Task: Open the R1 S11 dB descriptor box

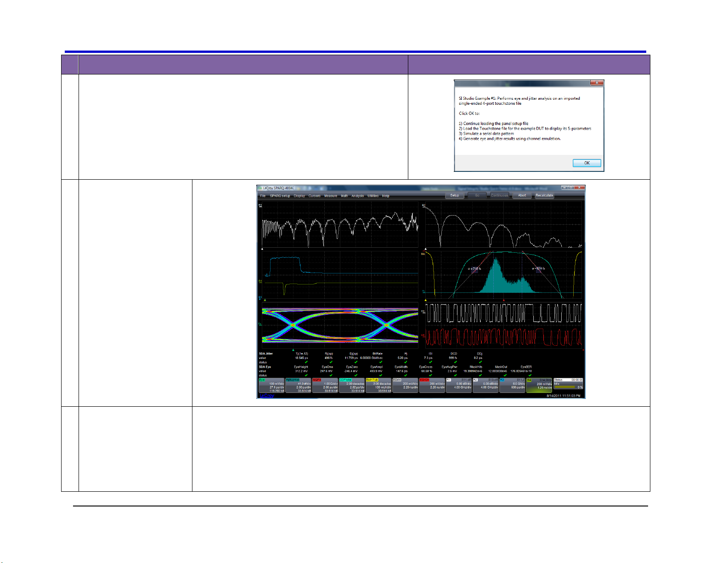Action: (x=459, y=386)
